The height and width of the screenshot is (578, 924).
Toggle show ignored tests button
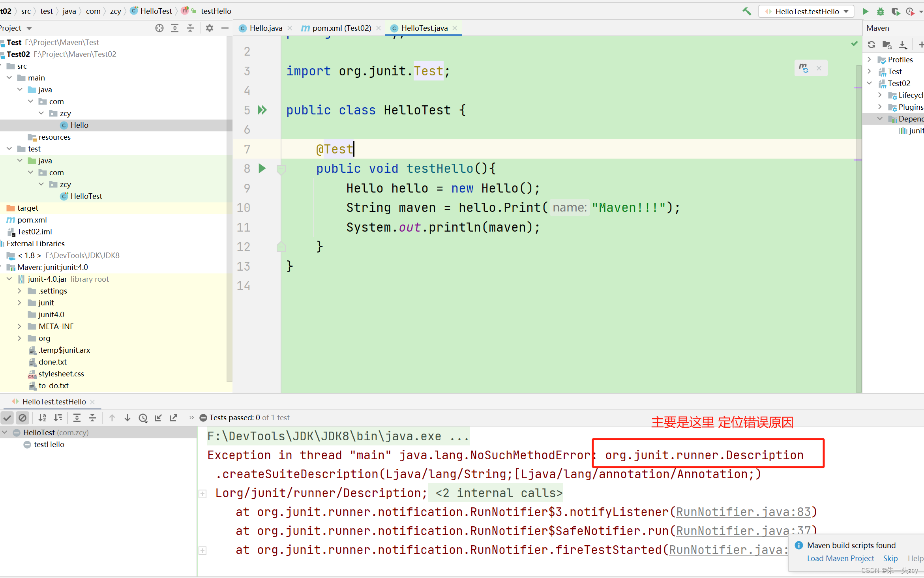coord(23,418)
